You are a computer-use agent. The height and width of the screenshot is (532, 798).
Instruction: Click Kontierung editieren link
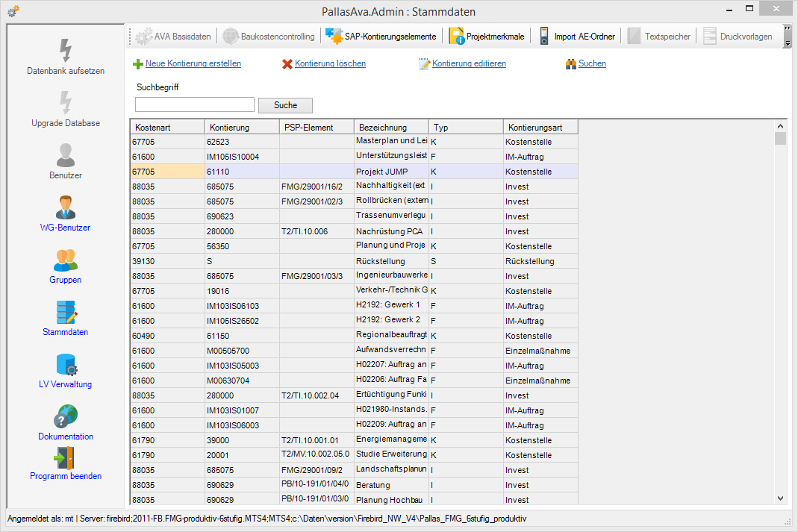pos(470,63)
